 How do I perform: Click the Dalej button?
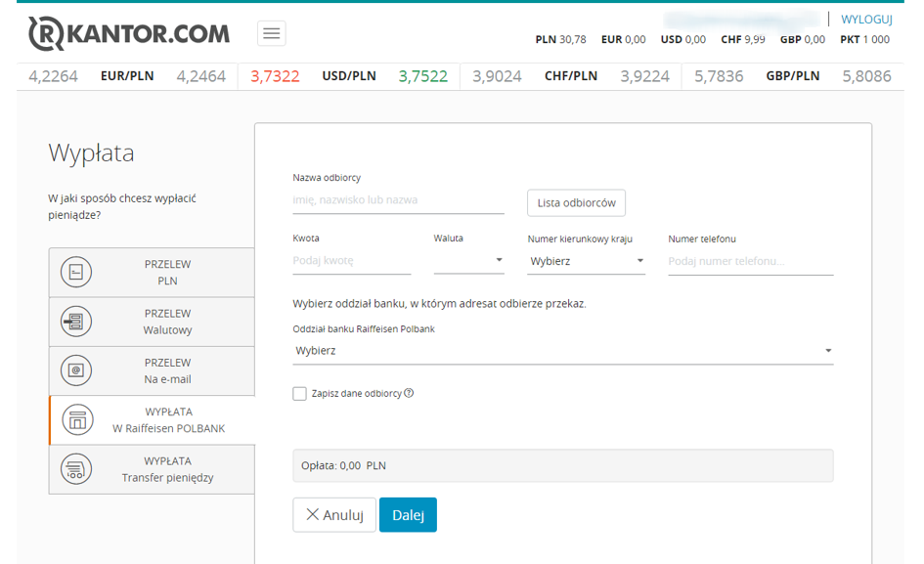click(x=408, y=514)
